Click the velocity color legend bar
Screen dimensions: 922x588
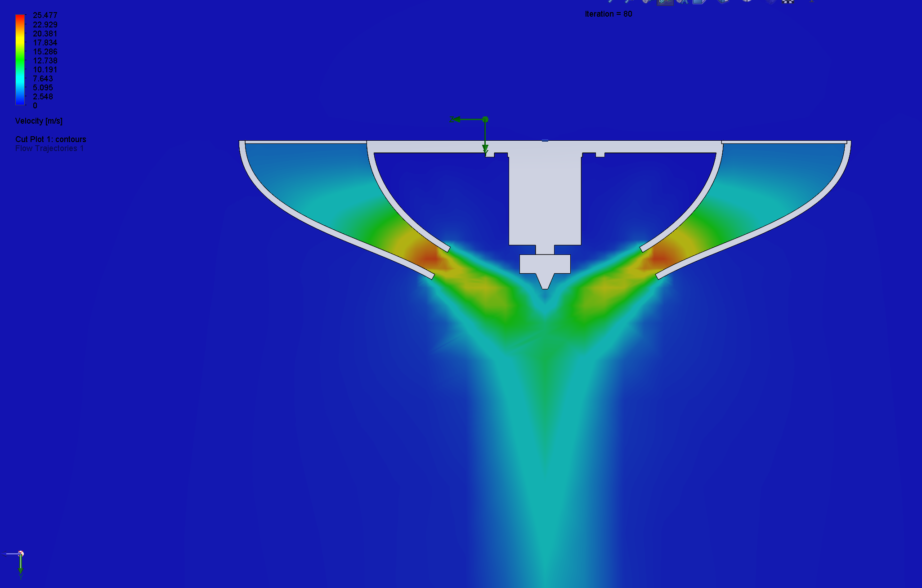[x=20, y=60]
